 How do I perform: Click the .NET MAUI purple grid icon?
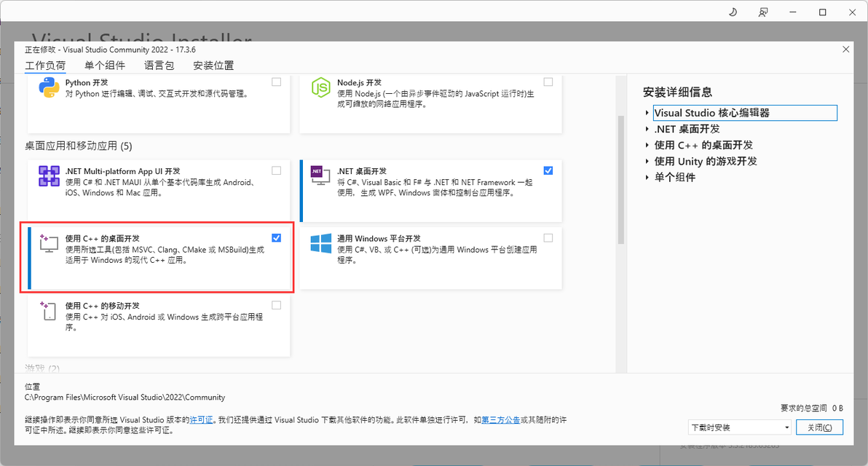click(x=50, y=176)
